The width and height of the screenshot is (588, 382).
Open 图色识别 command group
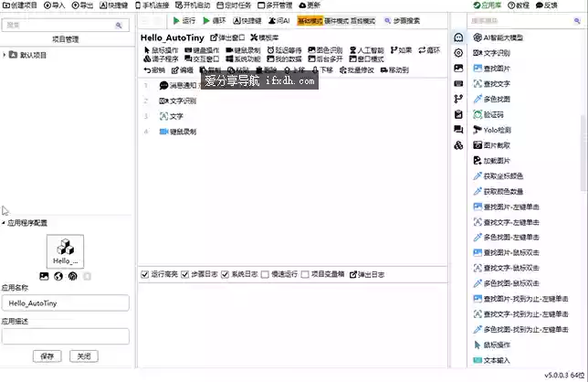[x=325, y=50]
